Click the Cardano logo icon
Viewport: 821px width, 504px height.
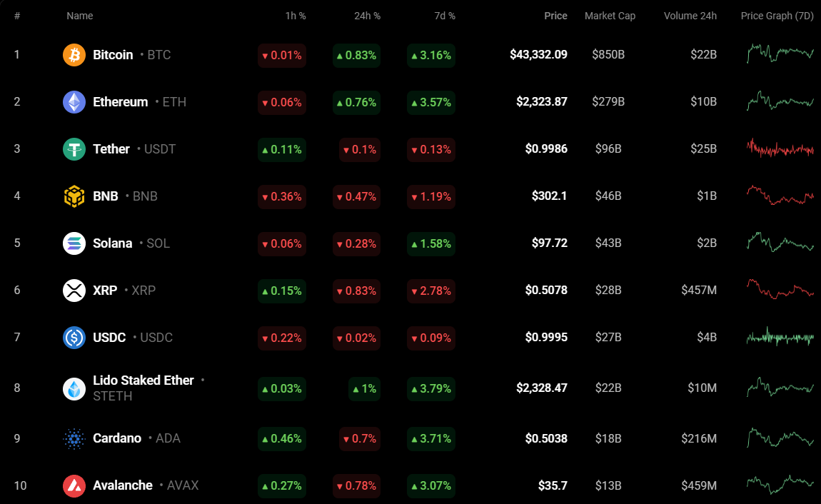click(x=74, y=438)
